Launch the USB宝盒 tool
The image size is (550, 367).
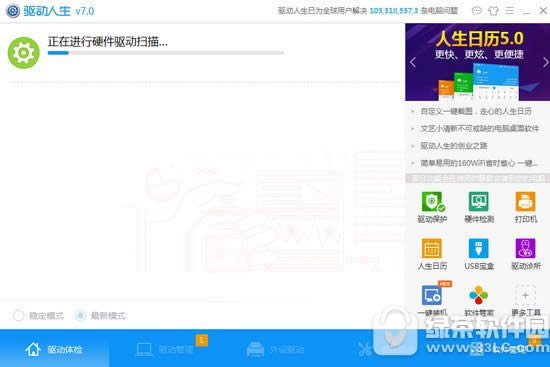click(479, 254)
